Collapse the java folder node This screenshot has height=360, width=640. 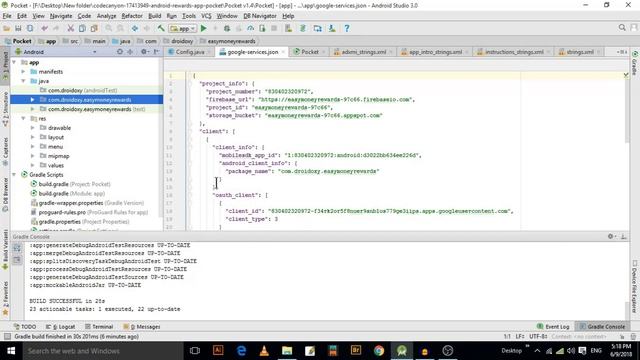tap(24, 81)
